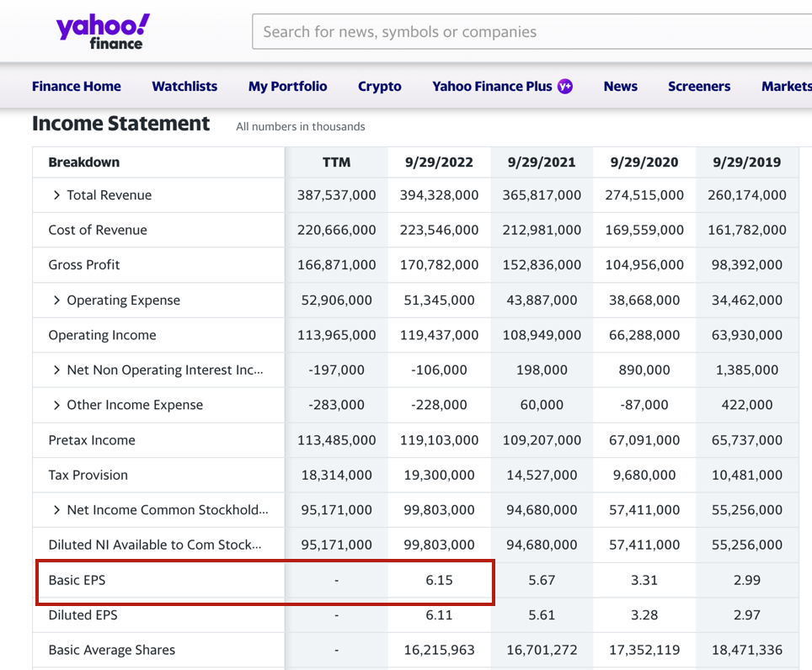Open My Portfolio
The image size is (812, 670).
287,86
